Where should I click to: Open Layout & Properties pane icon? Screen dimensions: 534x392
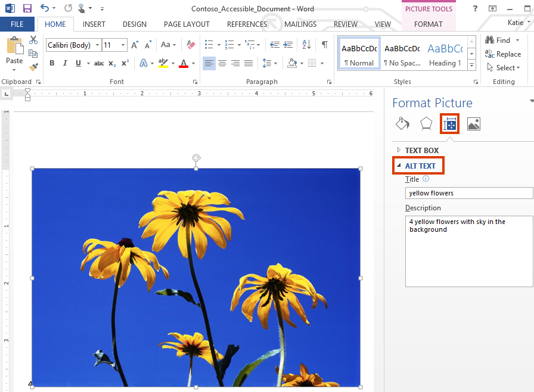[449, 123]
